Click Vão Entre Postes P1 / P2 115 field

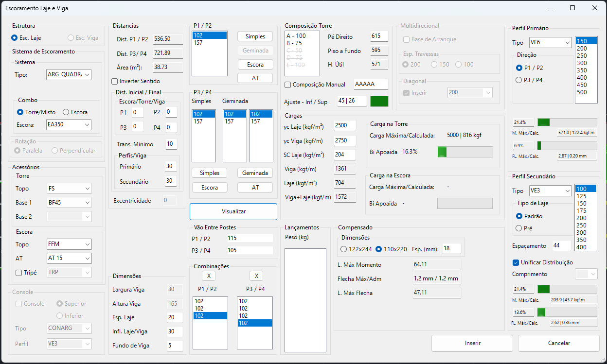[250, 238]
